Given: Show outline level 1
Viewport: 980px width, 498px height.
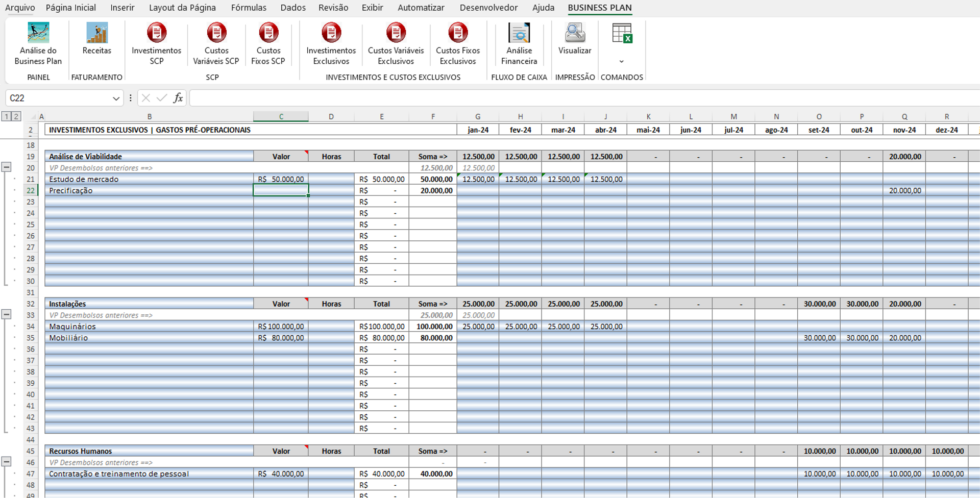Looking at the screenshot, I should coord(6,117).
